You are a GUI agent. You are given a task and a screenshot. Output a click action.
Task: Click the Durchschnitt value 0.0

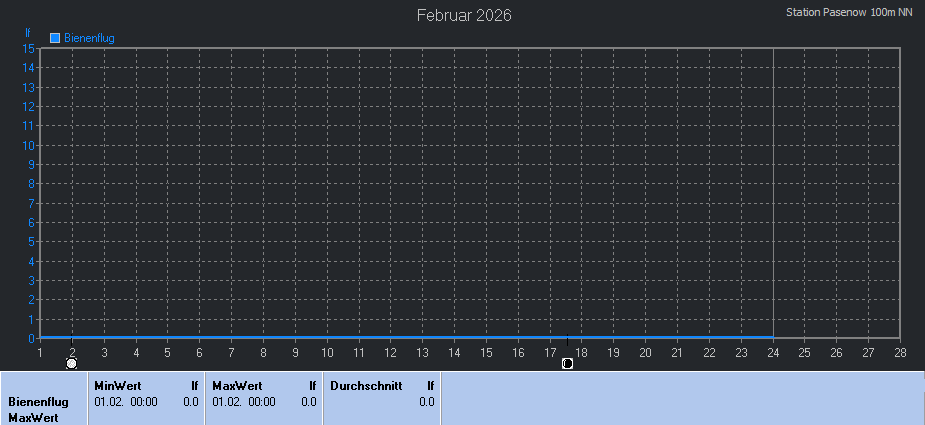pos(427,402)
